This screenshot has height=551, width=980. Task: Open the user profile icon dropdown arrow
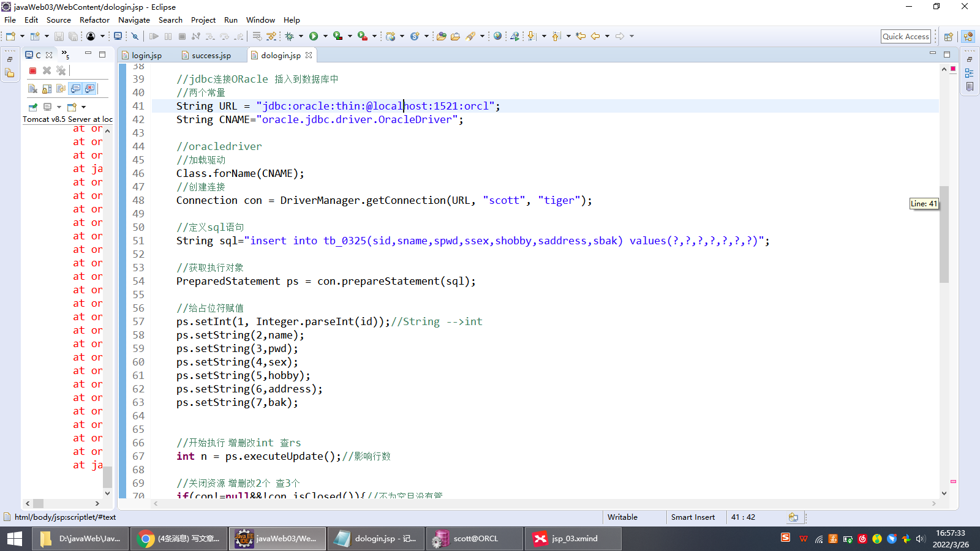[102, 36]
